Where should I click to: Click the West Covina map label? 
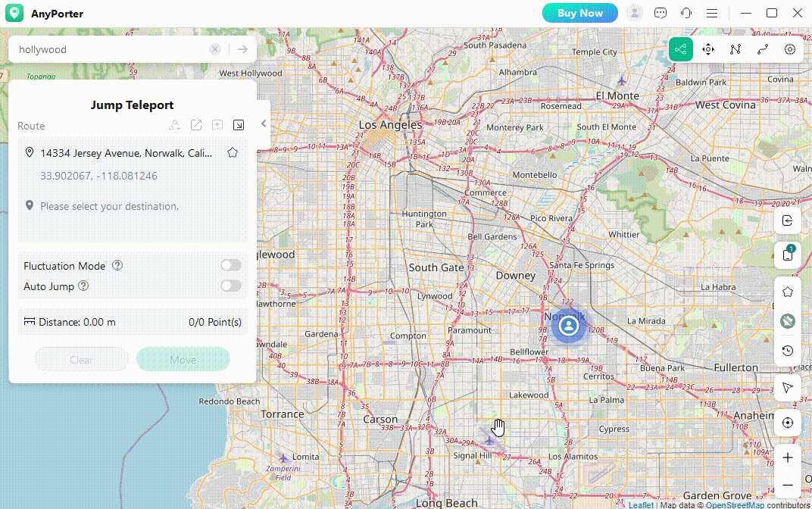coord(726,105)
